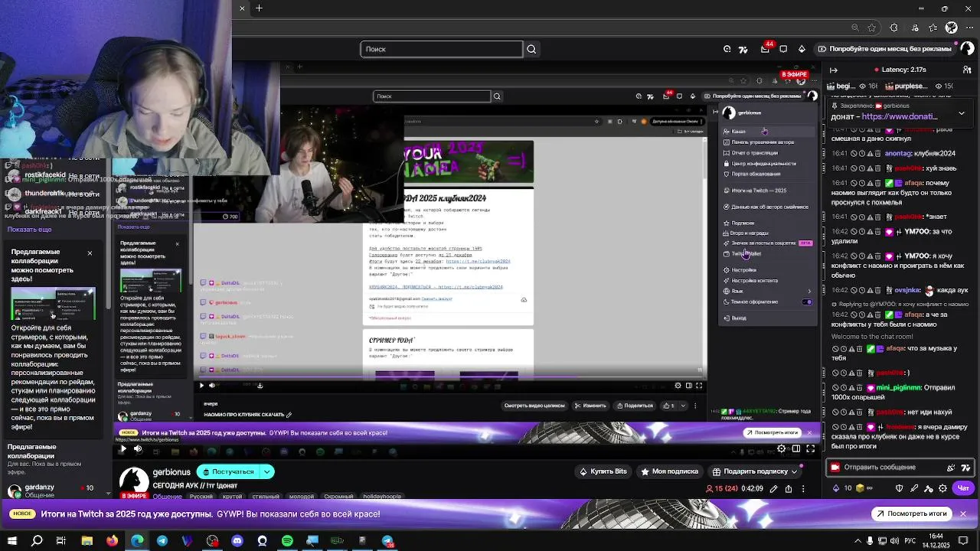Collapse the chat panel with arrow icon

click(834, 70)
